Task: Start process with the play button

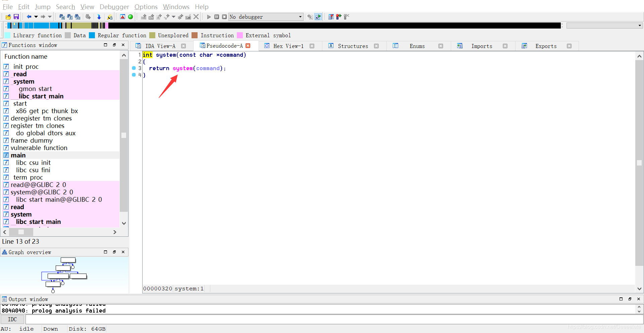Action: coord(209,17)
